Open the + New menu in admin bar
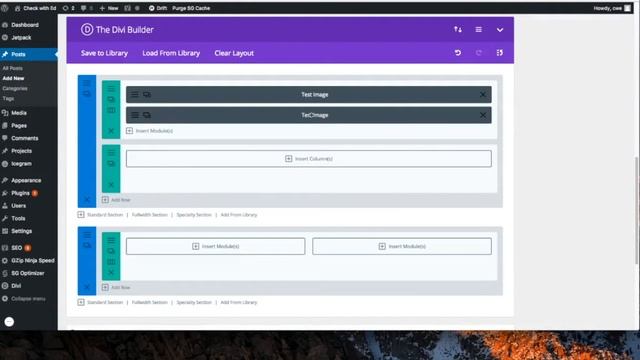The image size is (640, 360). tap(109, 8)
